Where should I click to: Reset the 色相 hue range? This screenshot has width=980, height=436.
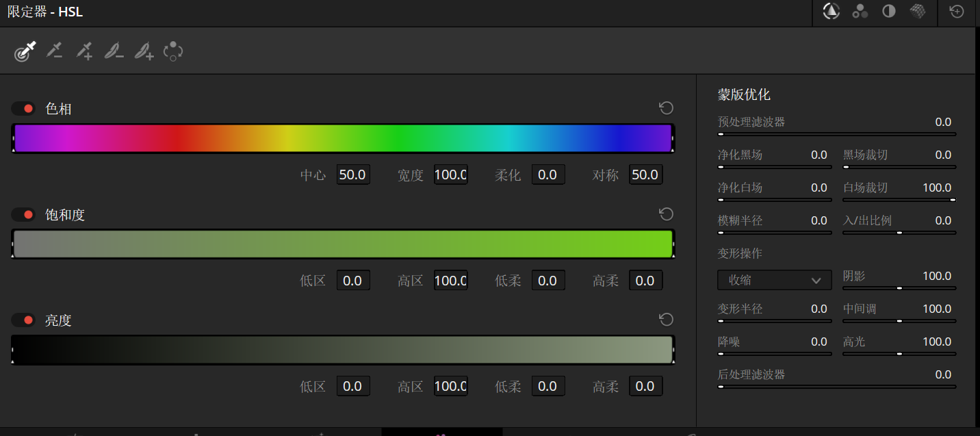666,108
